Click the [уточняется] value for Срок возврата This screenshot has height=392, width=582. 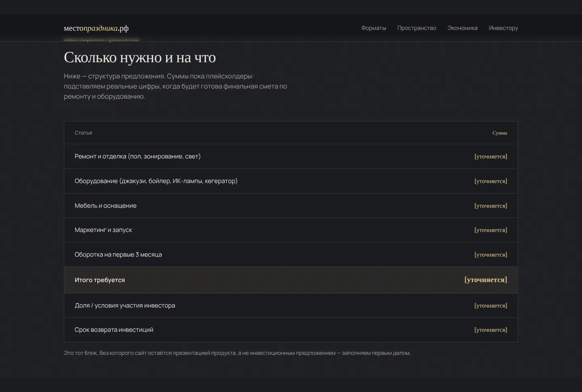[x=491, y=330]
